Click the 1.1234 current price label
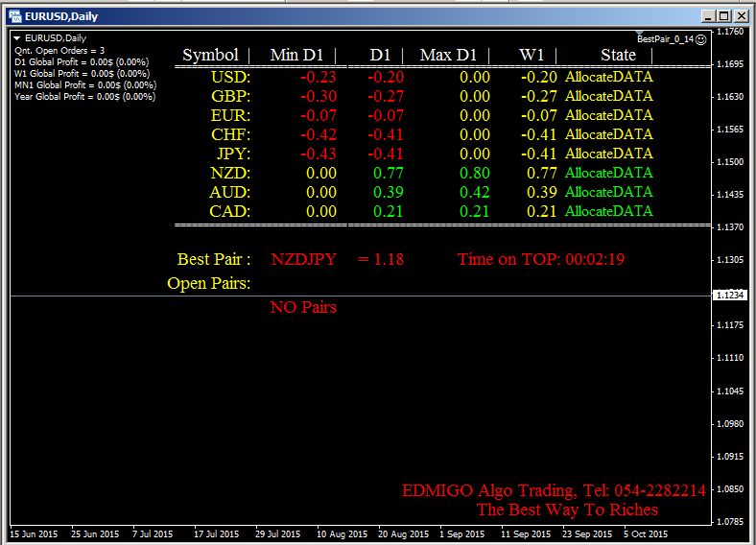Image resolution: width=756 pixels, height=545 pixels. click(730, 295)
